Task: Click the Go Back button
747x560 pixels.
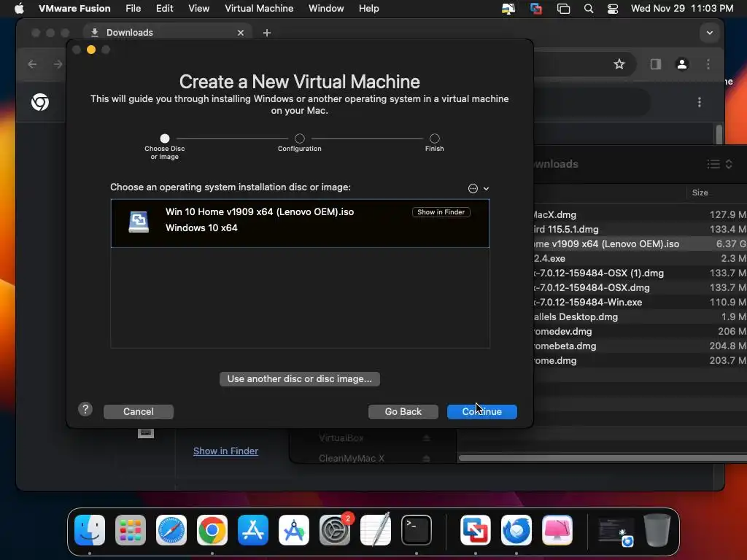Action: click(403, 411)
